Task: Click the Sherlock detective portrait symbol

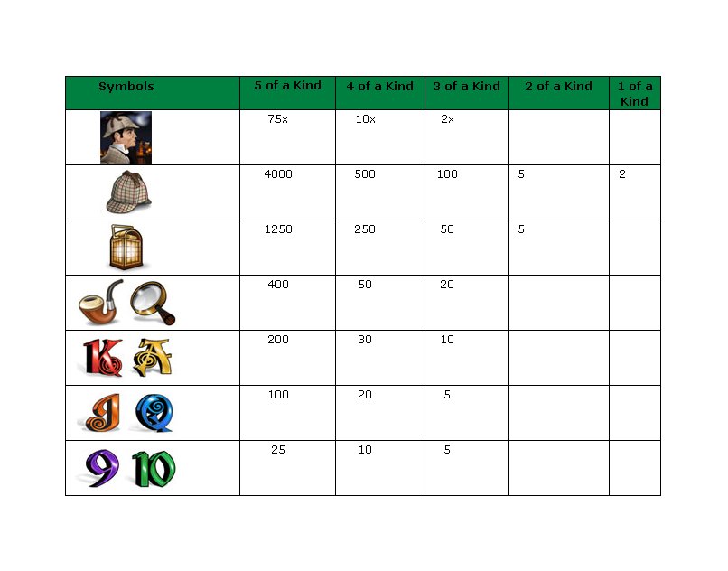Action: click(126, 137)
